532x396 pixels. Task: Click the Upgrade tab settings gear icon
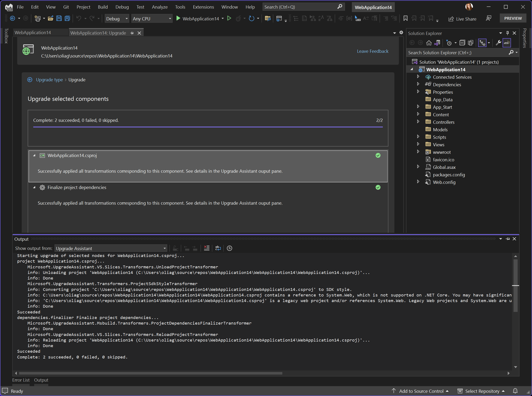pos(401,33)
